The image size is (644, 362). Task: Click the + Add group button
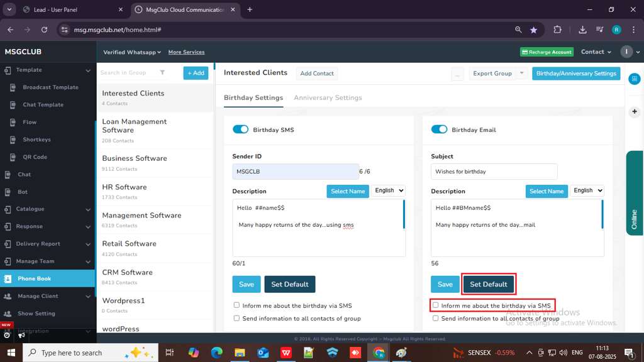(196, 73)
